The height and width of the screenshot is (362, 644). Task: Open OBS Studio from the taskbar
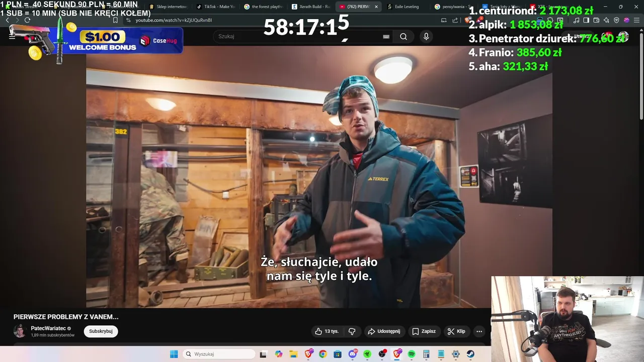pos(382,354)
